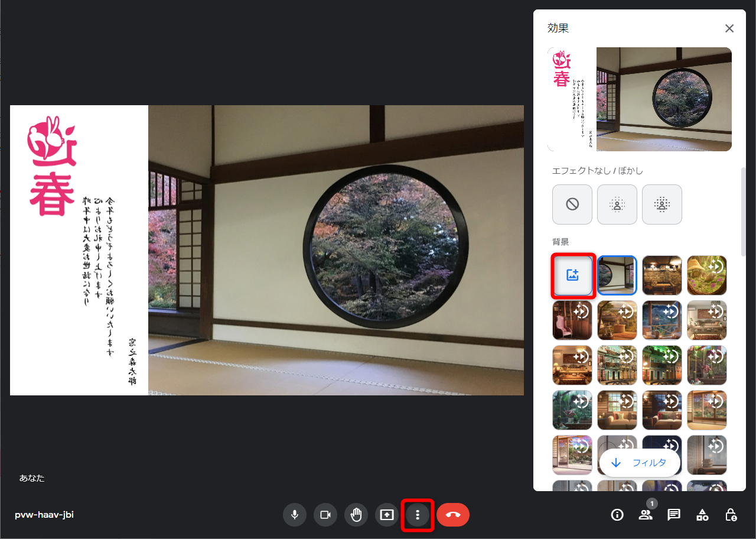This screenshot has height=539, width=756.
Task: Open the more options menu
Action: pyautogui.click(x=418, y=515)
